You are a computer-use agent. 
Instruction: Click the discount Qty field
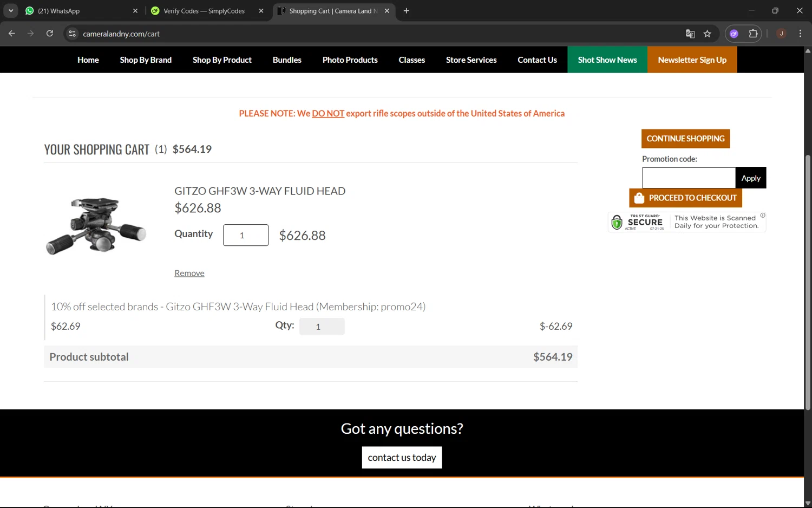pyautogui.click(x=322, y=326)
